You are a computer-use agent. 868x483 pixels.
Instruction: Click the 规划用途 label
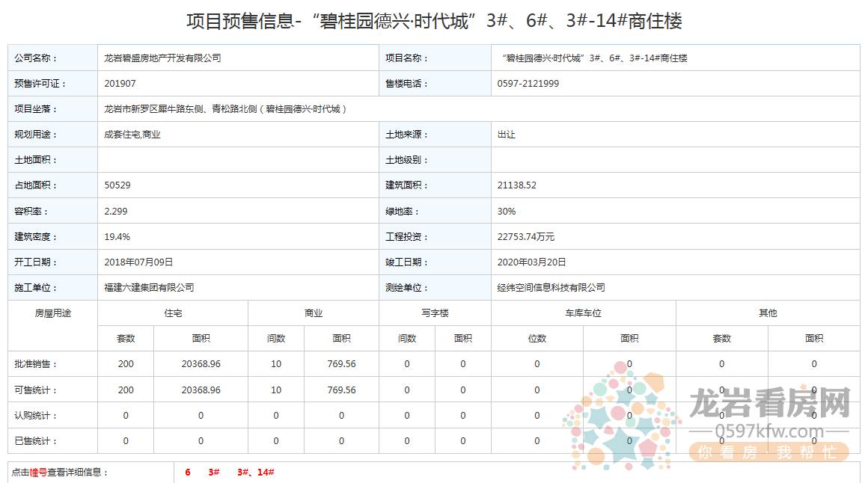(x=35, y=135)
